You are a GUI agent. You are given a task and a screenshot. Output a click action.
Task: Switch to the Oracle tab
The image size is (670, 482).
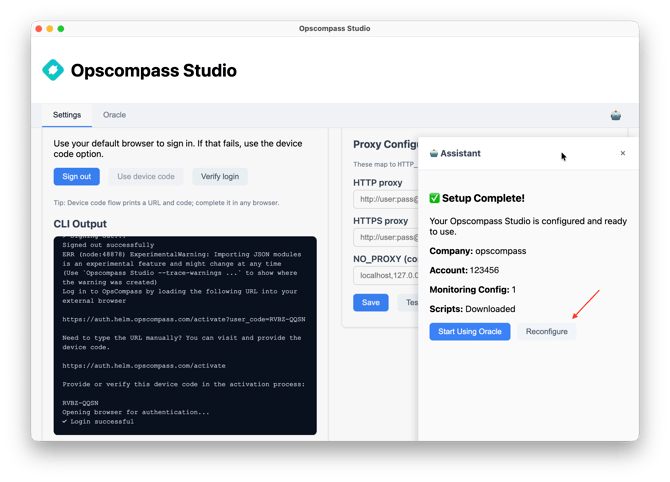pos(114,115)
